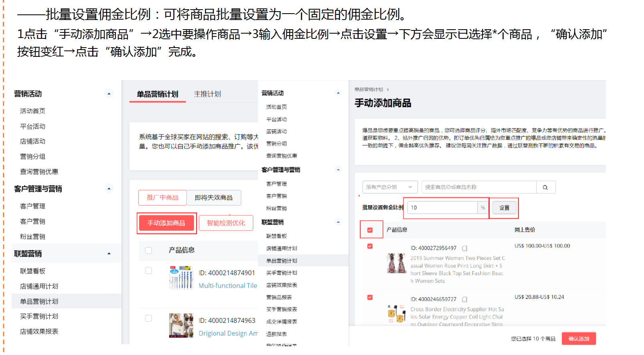Screen dimensions: 644x355
Task: Open 店铺活动 in left sidebar
Action: [33, 141]
